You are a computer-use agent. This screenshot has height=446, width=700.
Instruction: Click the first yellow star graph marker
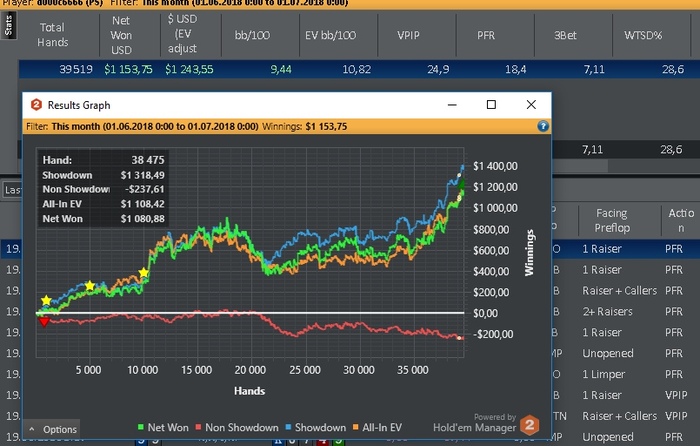click(46, 300)
